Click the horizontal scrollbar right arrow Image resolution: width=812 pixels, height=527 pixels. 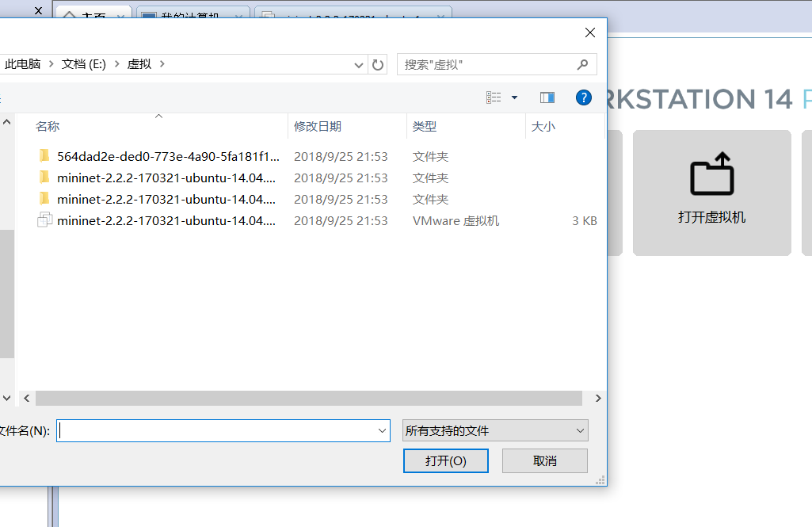(x=598, y=398)
